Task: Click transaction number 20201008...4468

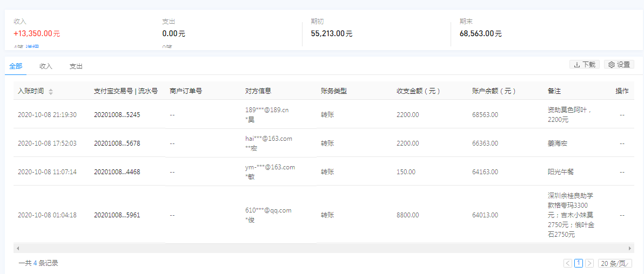Action: (x=117, y=172)
